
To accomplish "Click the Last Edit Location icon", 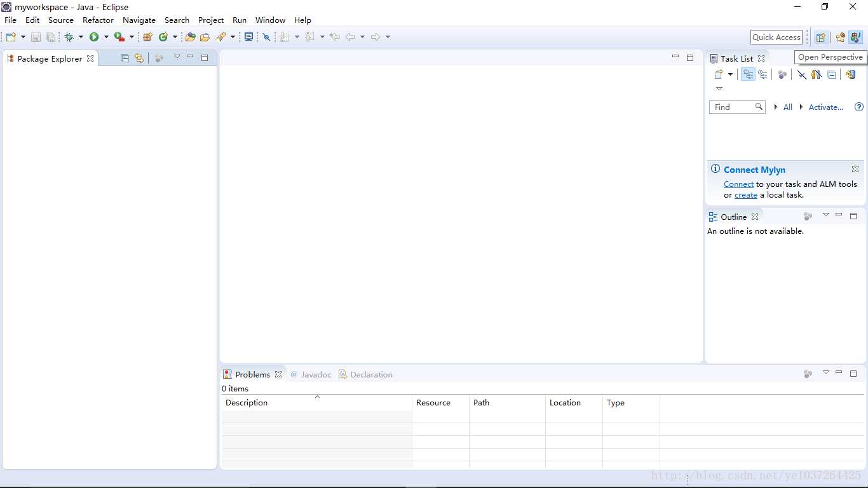I will [335, 37].
